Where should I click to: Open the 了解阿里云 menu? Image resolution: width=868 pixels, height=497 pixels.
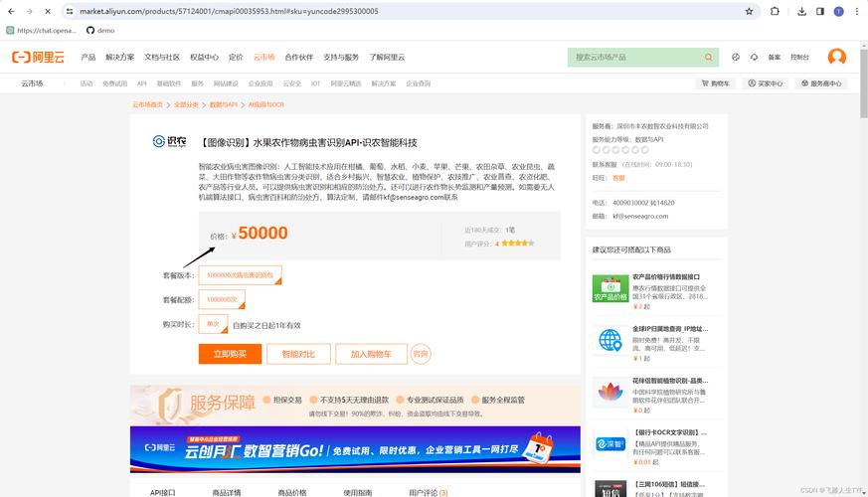click(387, 57)
